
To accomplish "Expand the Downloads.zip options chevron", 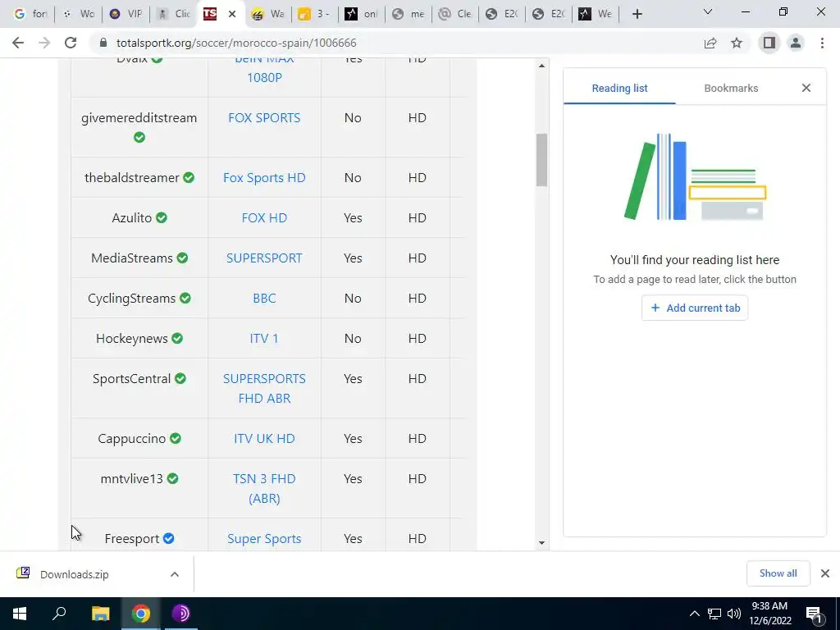I will pyautogui.click(x=174, y=574).
